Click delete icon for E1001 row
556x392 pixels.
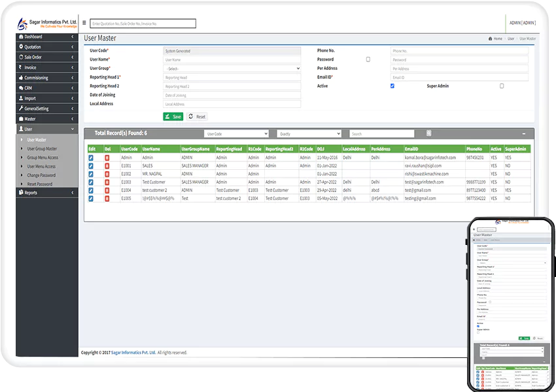coord(107,166)
